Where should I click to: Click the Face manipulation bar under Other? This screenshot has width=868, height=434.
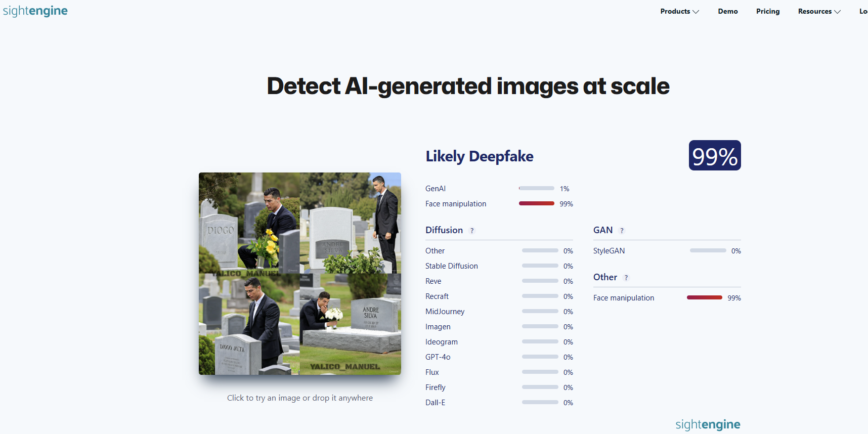coord(704,297)
